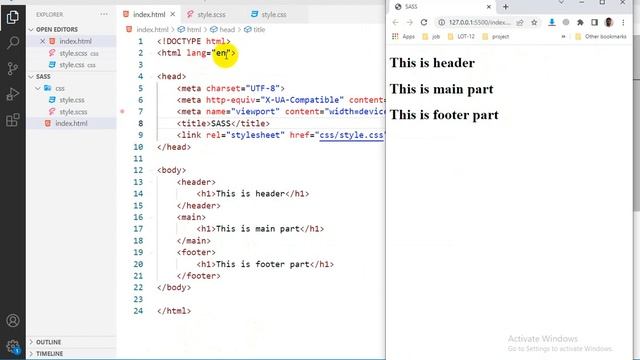The image size is (640, 360).
Task: Close the SASS browser tab
Action: (x=489, y=7)
